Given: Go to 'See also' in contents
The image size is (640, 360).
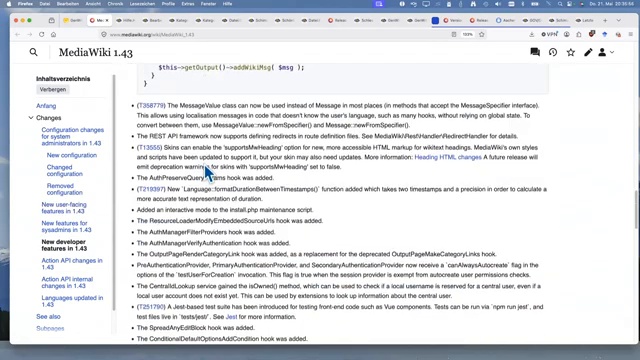Looking at the screenshot, I should pos(48,316).
